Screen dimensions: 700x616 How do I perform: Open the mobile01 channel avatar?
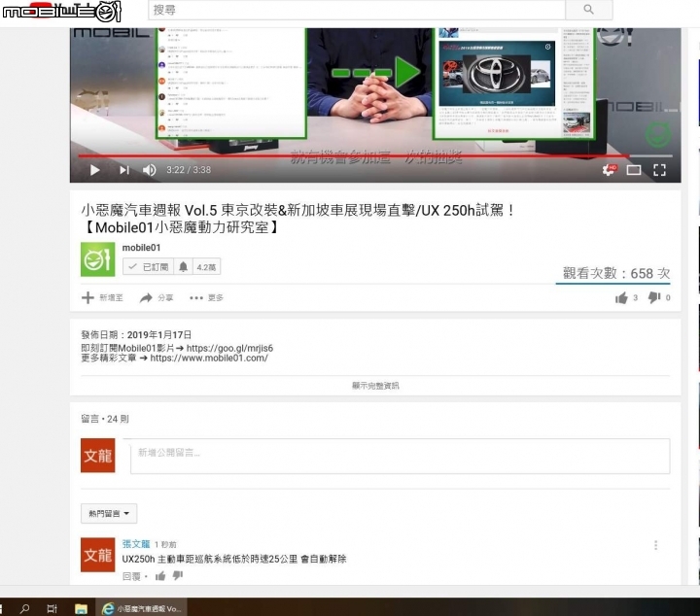click(x=98, y=259)
